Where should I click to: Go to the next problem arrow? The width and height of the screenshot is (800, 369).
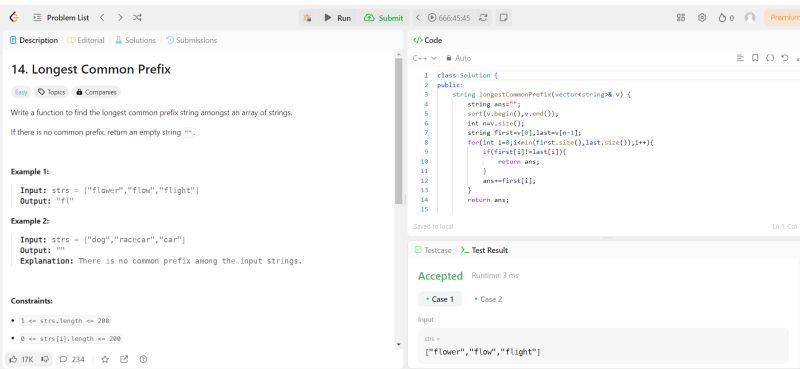point(120,17)
